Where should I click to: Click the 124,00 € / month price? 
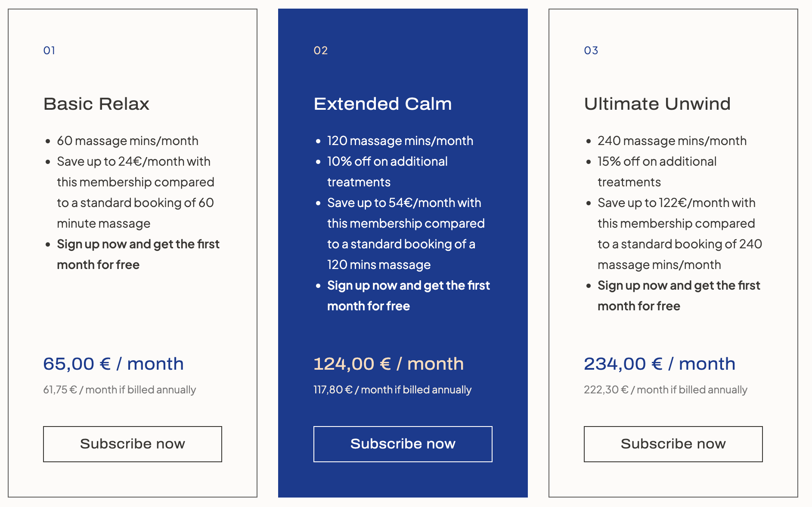[x=388, y=364]
